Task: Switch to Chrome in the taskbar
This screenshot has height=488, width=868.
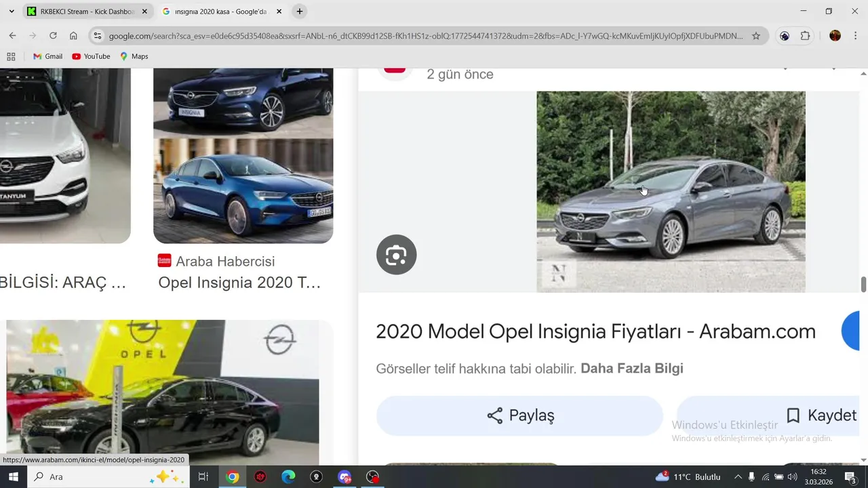Action: (232, 476)
